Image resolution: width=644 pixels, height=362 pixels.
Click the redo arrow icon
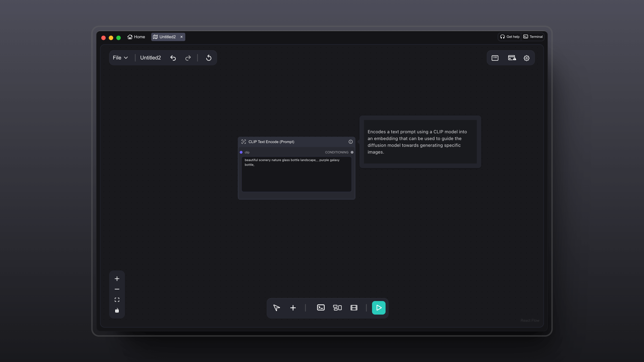[188, 58]
